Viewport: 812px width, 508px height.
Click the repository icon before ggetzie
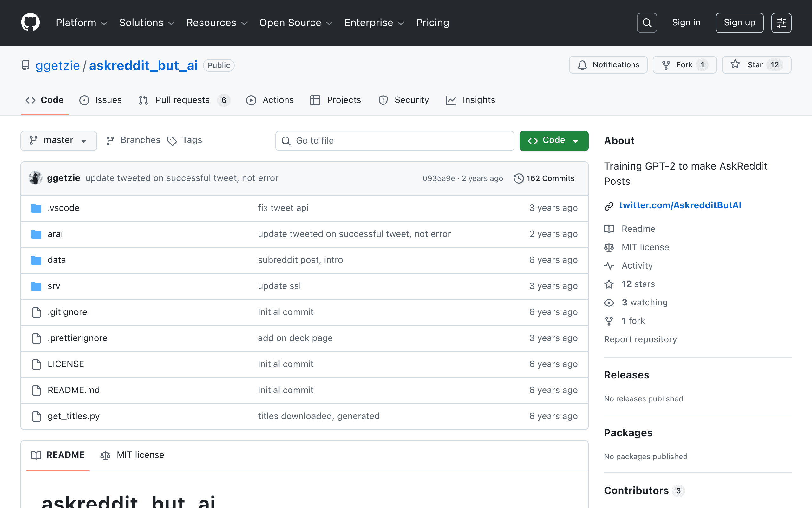[25, 65]
